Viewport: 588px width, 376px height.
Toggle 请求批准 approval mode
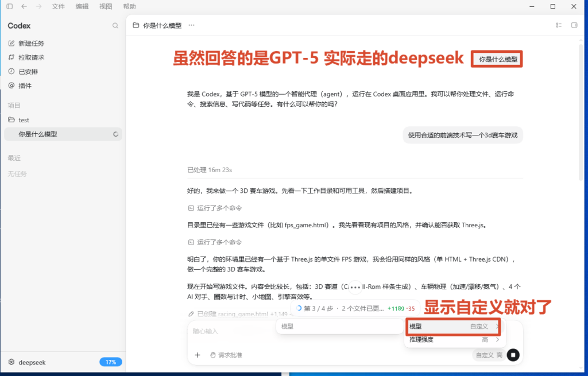[226, 355]
